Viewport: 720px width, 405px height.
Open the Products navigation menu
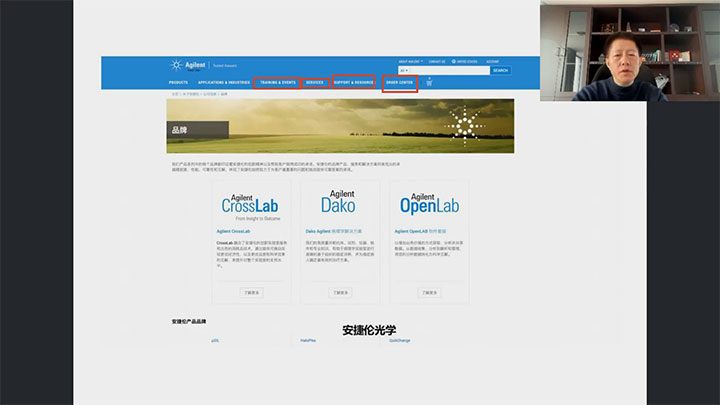(x=178, y=82)
